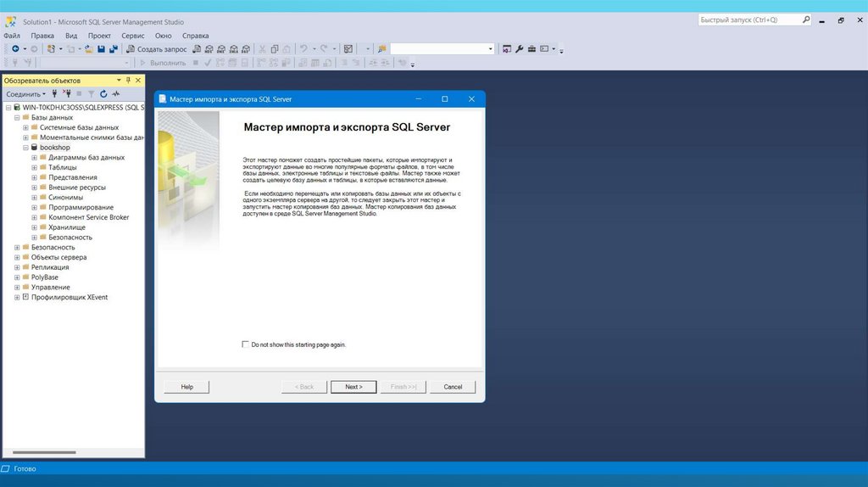This screenshot has width=868, height=487.
Task: Click the Save toolbar icon
Action: (102, 48)
